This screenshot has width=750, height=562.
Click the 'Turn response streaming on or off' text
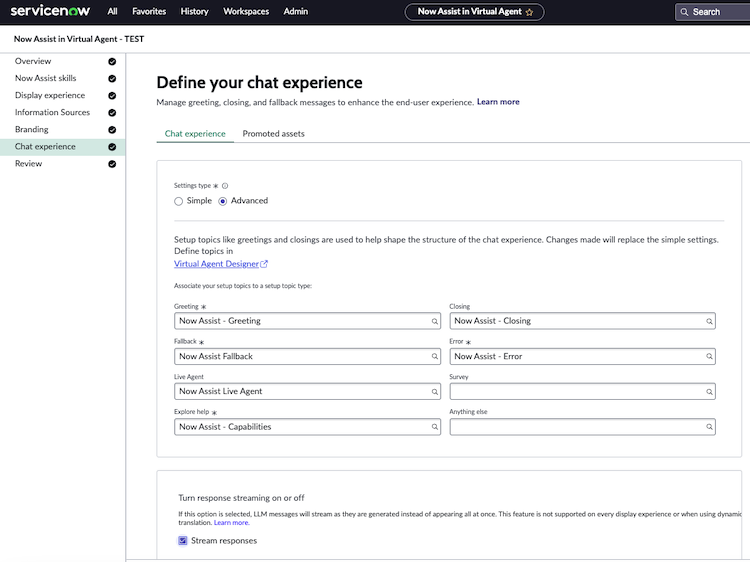click(x=241, y=498)
